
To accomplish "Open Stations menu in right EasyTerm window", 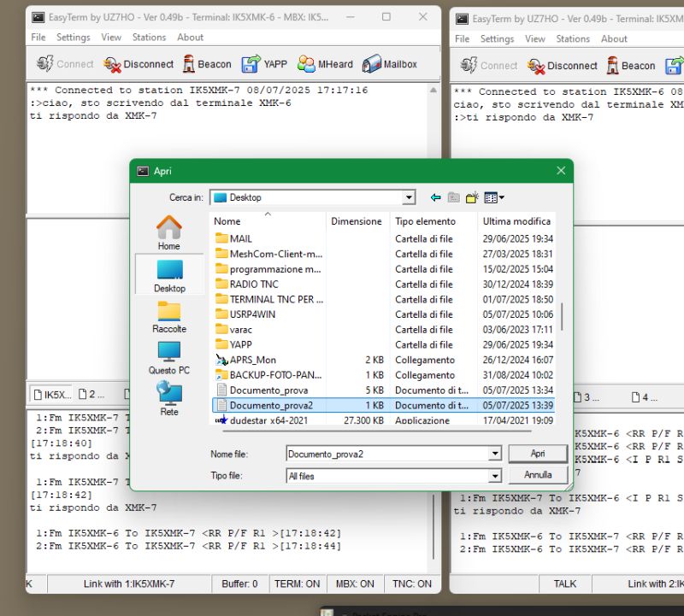I will click(x=573, y=38).
